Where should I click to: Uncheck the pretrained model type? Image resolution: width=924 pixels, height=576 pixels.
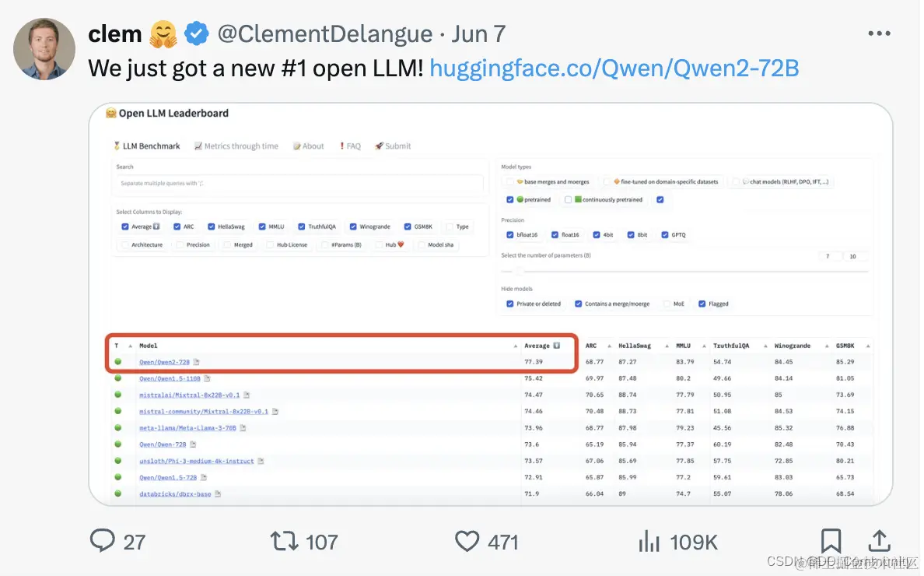509,200
